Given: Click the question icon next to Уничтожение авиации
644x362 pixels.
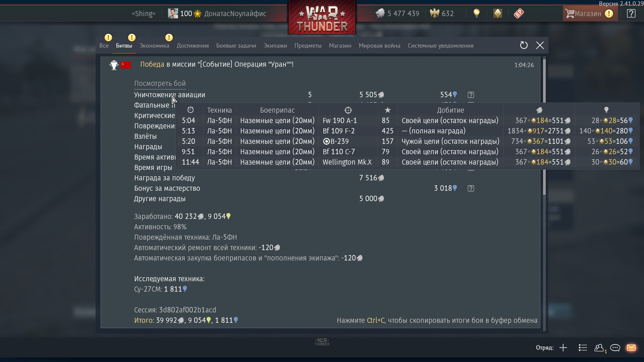Looking at the screenshot, I should 471,95.
